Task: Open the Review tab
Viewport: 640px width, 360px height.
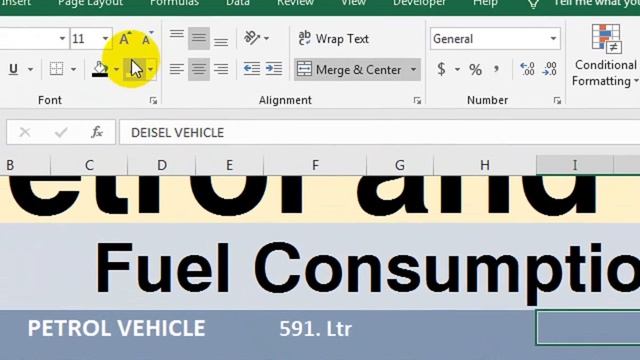Action: point(296,3)
